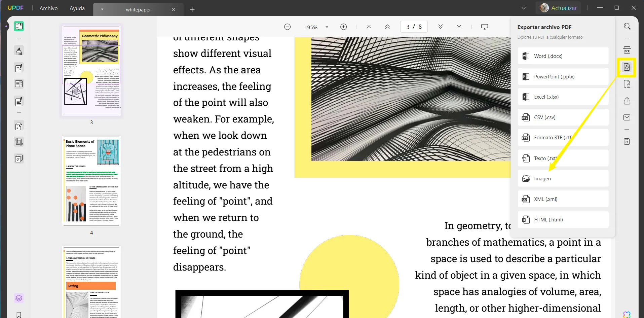Open the Reader mode icon in left sidebar
The width and height of the screenshot is (644, 318).
pos(19,26)
